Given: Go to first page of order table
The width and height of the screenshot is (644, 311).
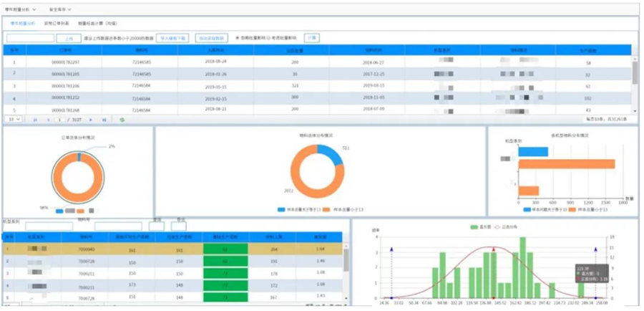Looking at the screenshot, I should coord(36,120).
